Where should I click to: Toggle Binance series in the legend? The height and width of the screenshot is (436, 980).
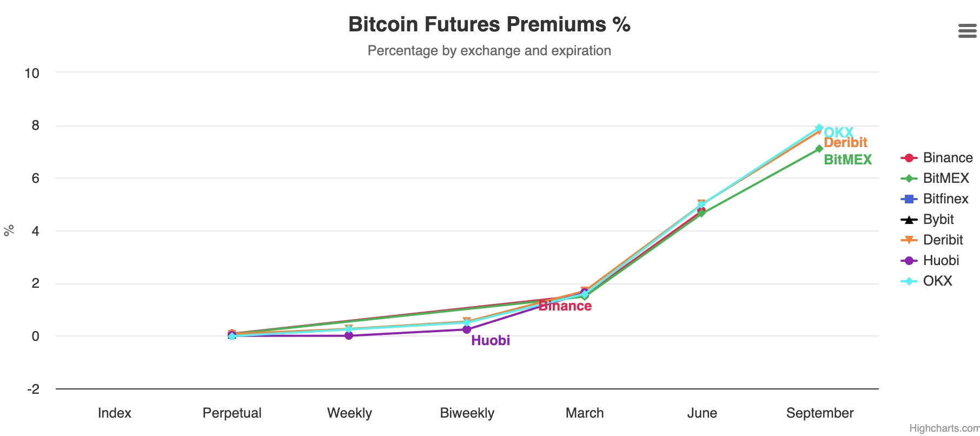click(947, 158)
